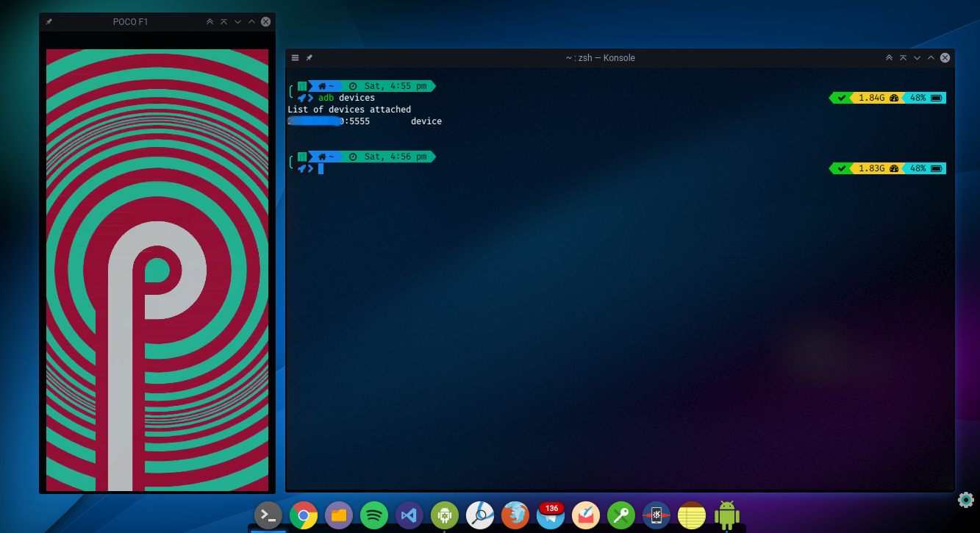Viewport: 980px width, 533px height.
Task: Open the round green Android robot dock icon
Action: 445,515
